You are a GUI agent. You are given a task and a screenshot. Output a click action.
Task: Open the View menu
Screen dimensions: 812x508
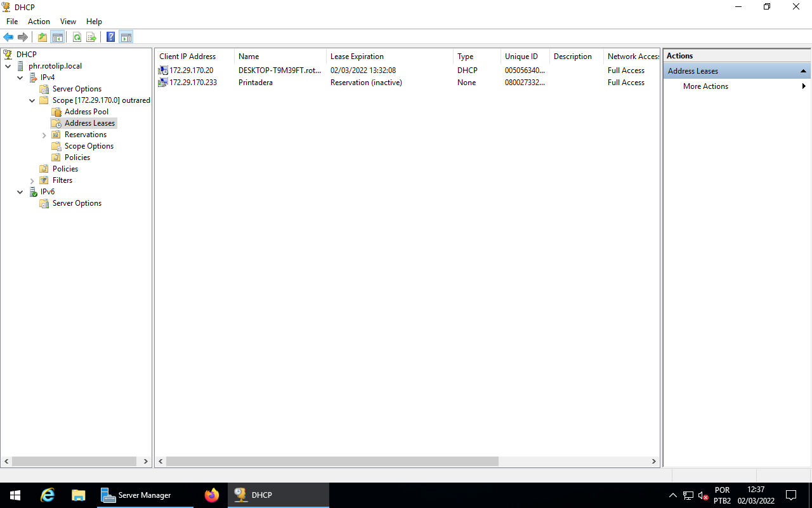coord(68,21)
